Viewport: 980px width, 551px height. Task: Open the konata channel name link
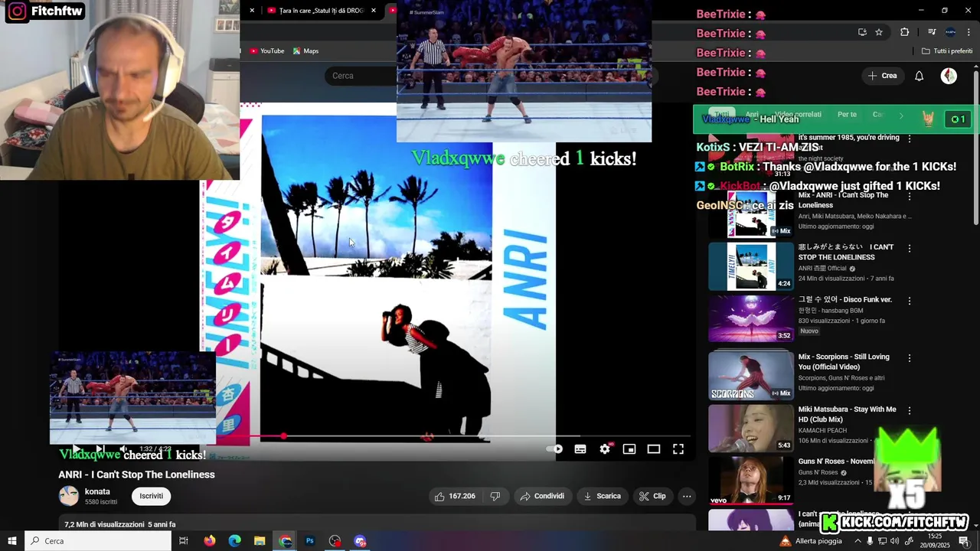tap(97, 491)
